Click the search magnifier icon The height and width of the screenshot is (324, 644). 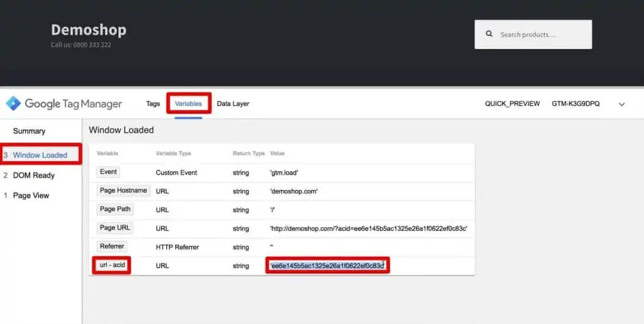pyautogui.click(x=489, y=34)
